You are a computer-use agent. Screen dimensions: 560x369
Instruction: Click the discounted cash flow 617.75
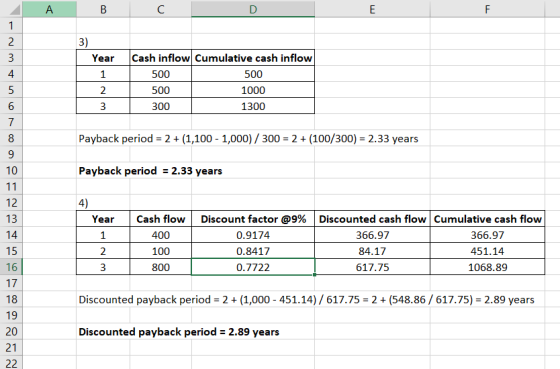point(372,267)
